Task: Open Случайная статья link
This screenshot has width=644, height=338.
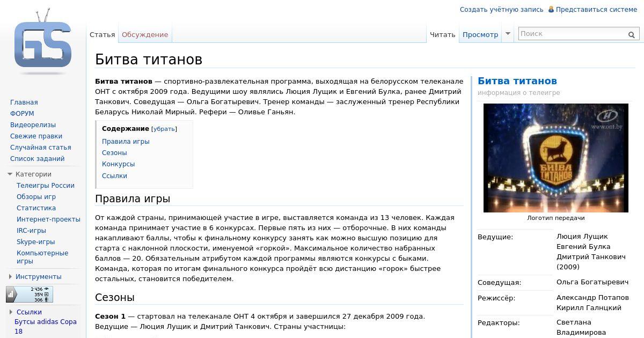Action: click(41, 147)
